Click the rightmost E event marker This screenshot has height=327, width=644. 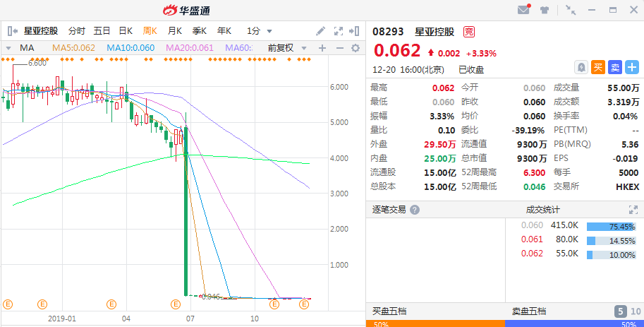click(x=304, y=304)
